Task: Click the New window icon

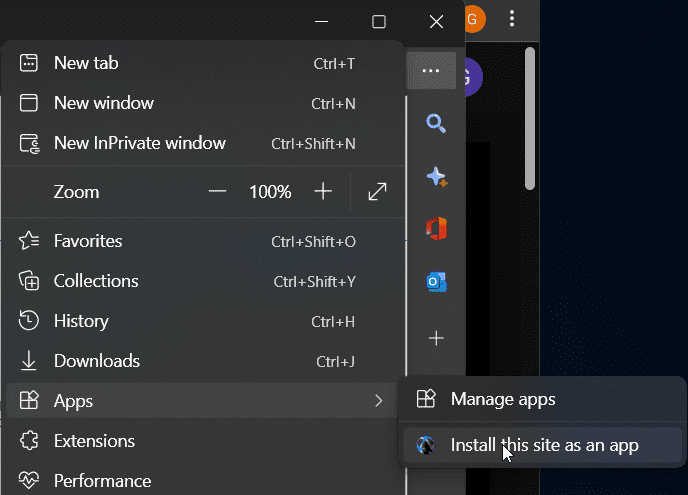Action: coord(29,103)
